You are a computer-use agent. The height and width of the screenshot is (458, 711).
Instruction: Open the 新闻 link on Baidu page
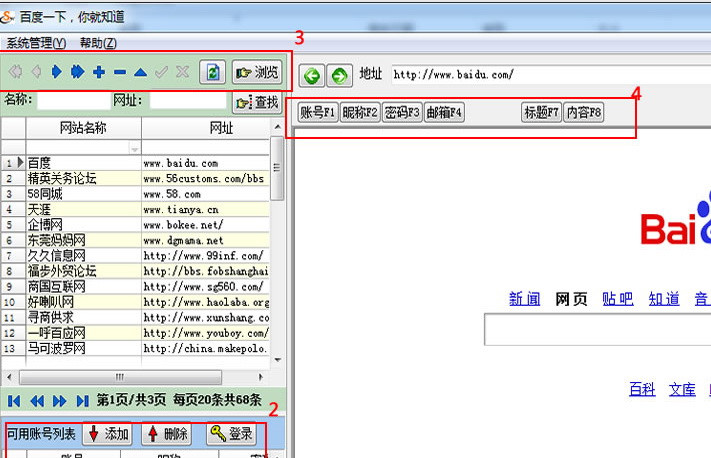tap(525, 299)
